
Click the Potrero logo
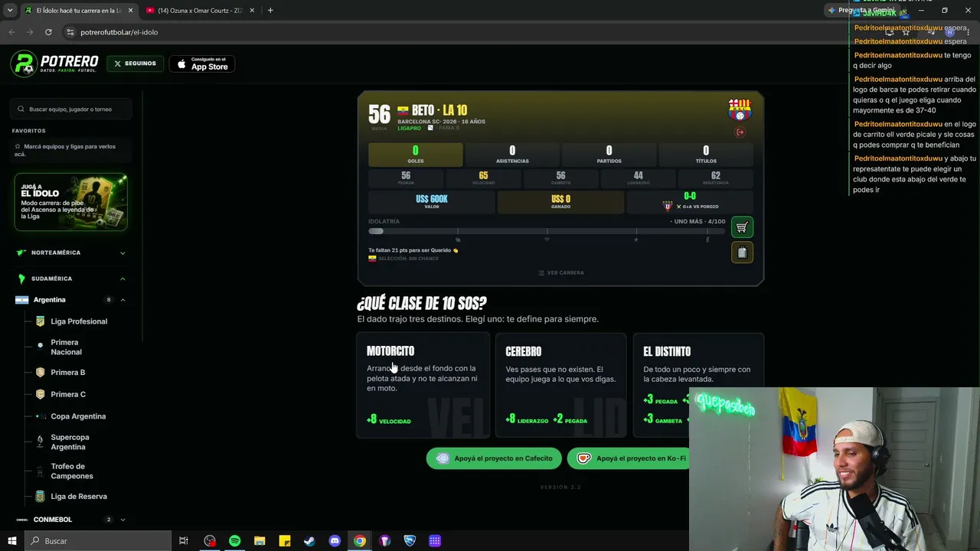click(54, 64)
